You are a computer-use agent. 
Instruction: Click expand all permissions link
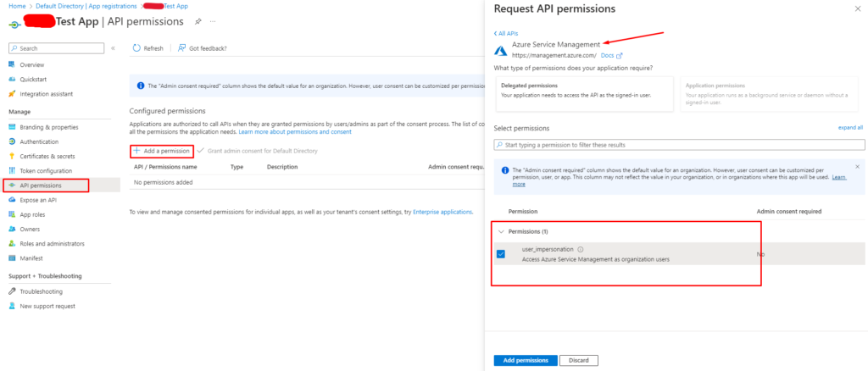tap(850, 128)
